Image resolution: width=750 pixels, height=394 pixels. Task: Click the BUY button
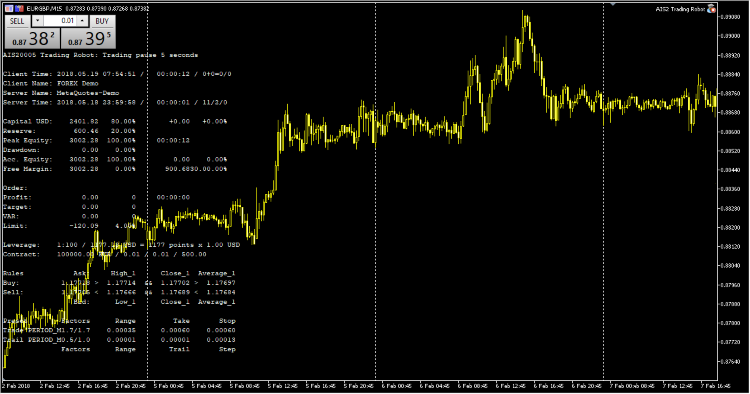(102, 21)
